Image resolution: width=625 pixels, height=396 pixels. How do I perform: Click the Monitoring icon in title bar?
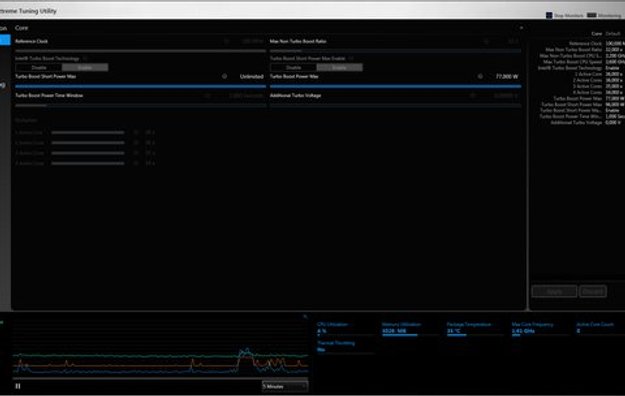click(592, 15)
